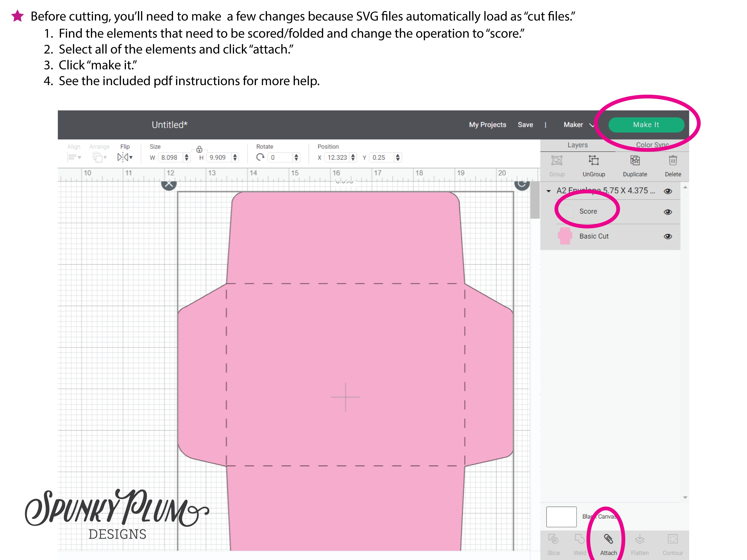Open My Projects
747x560 pixels.
pyautogui.click(x=487, y=124)
